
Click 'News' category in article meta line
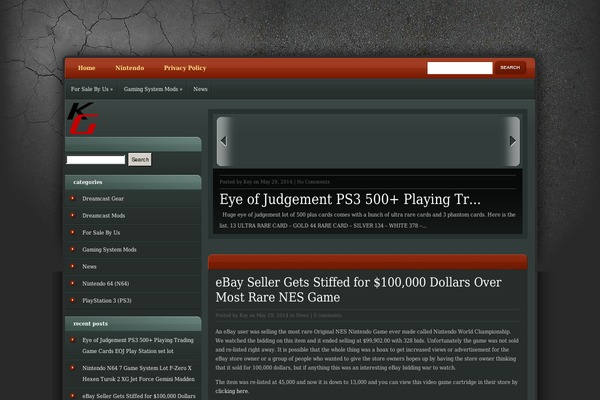(x=302, y=315)
